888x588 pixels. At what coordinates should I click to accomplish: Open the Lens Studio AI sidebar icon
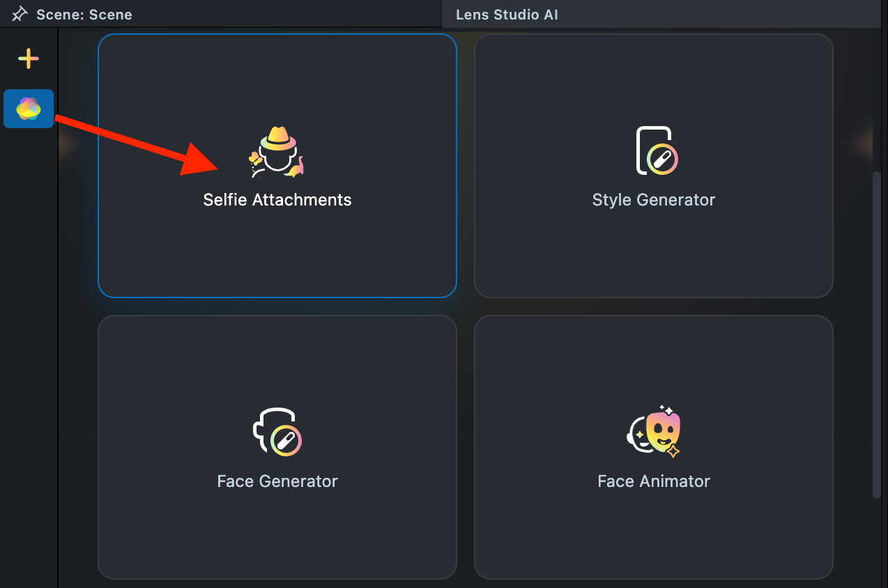click(29, 109)
